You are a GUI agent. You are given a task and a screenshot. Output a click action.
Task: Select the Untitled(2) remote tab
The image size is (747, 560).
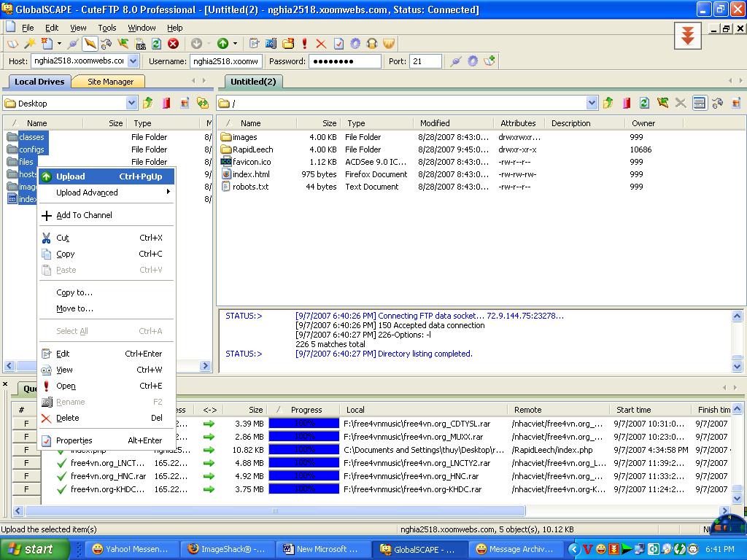253,82
